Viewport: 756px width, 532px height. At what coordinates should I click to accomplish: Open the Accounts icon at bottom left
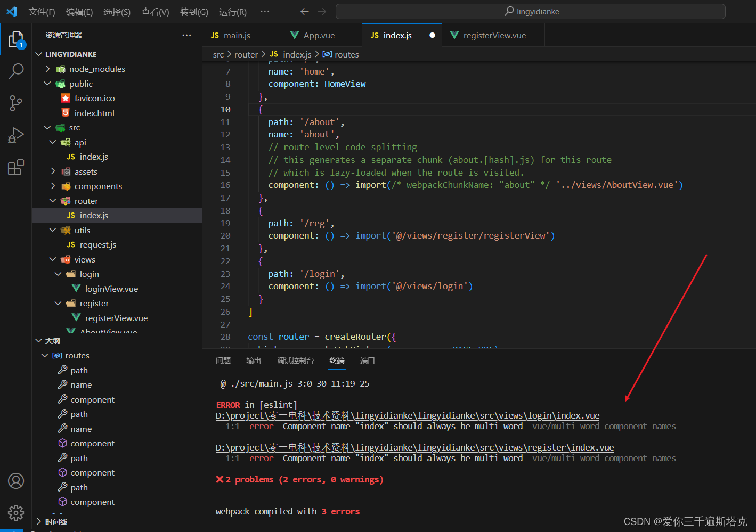(x=15, y=481)
